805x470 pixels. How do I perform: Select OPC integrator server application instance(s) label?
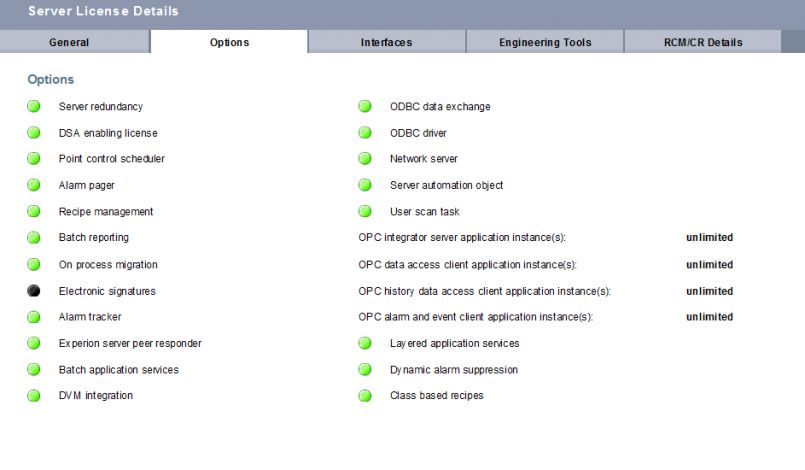(x=462, y=237)
